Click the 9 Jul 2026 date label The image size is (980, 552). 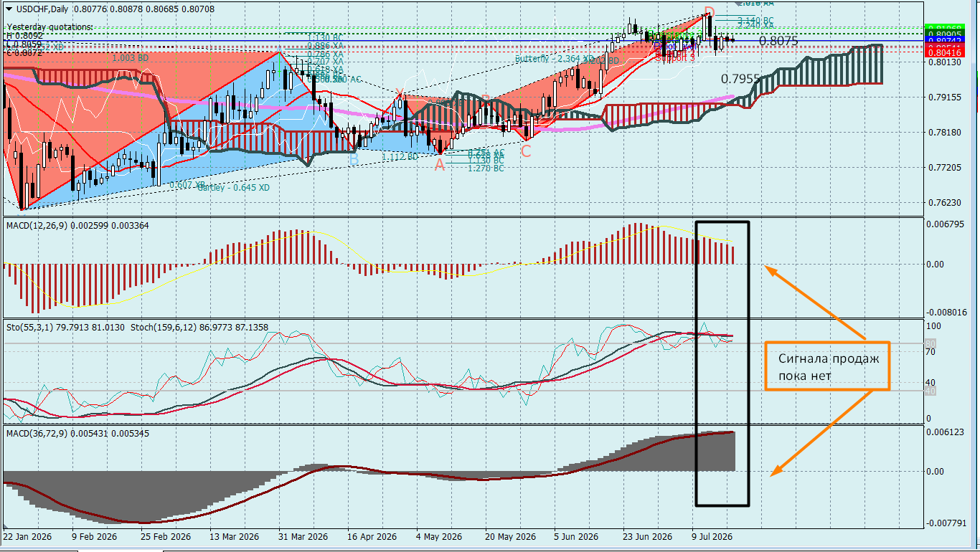click(712, 537)
